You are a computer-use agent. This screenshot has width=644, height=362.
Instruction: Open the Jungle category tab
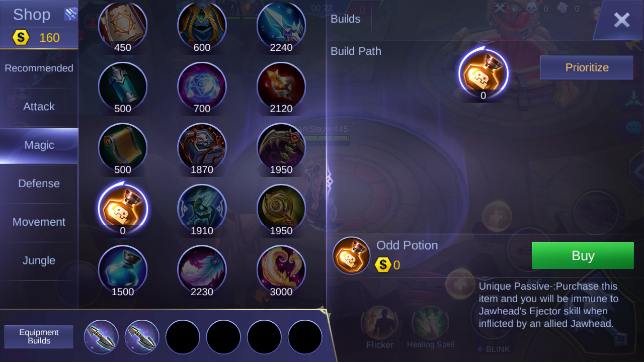pyautogui.click(x=39, y=260)
